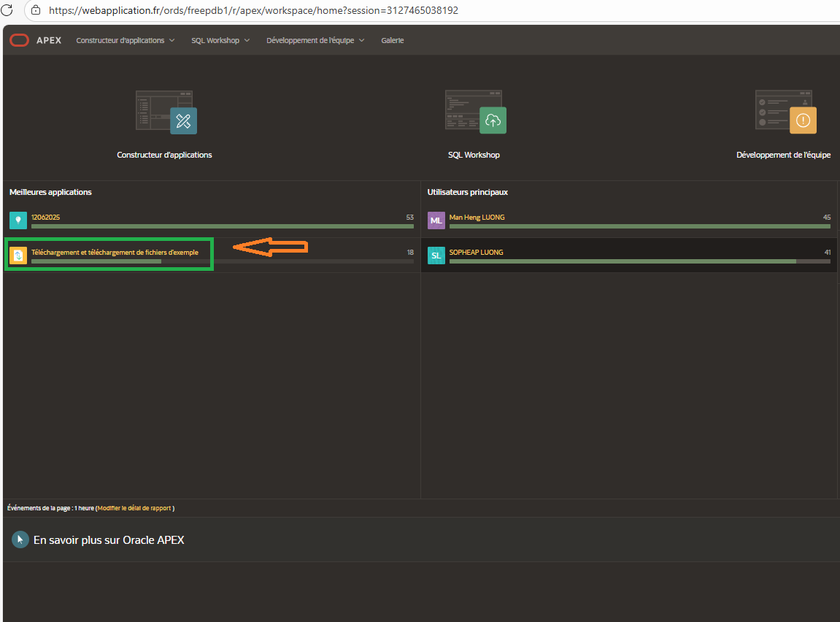Expand the Développement de l'équipe menu dropdown
The height and width of the screenshot is (622, 840).
pyautogui.click(x=315, y=41)
